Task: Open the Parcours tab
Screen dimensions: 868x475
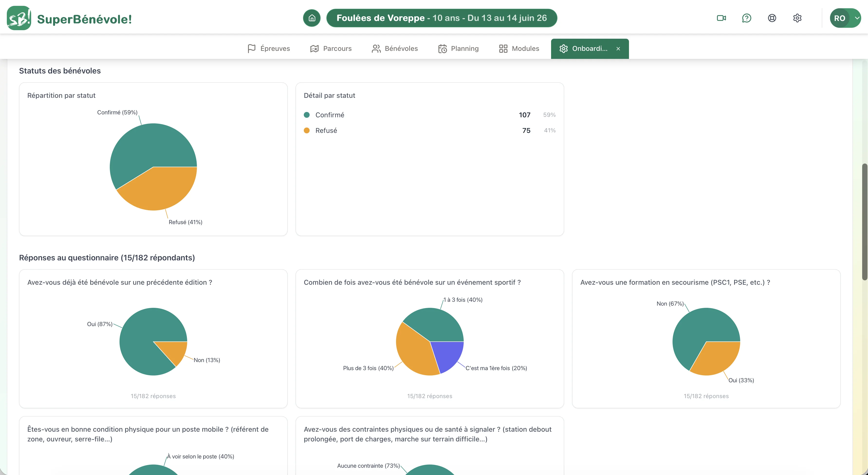Action: pyautogui.click(x=331, y=48)
